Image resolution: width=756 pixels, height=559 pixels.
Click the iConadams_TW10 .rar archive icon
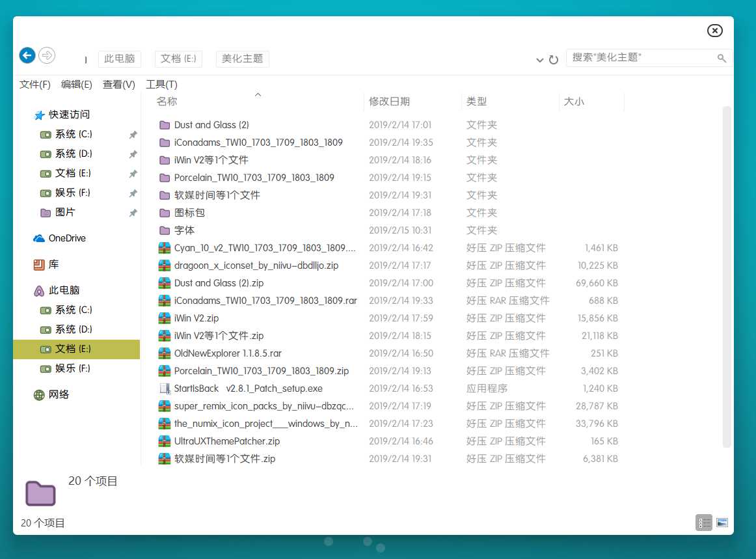click(x=165, y=301)
